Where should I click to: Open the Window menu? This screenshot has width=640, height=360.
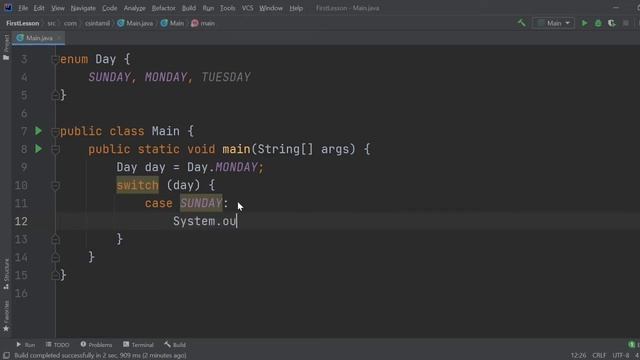(x=271, y=8)
